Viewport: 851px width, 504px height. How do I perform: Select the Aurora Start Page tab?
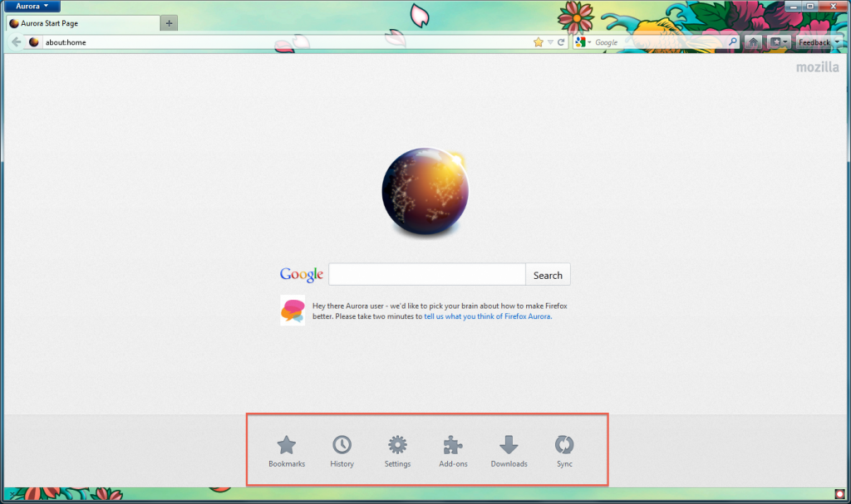pyautogui.click(x=82, y=23)
